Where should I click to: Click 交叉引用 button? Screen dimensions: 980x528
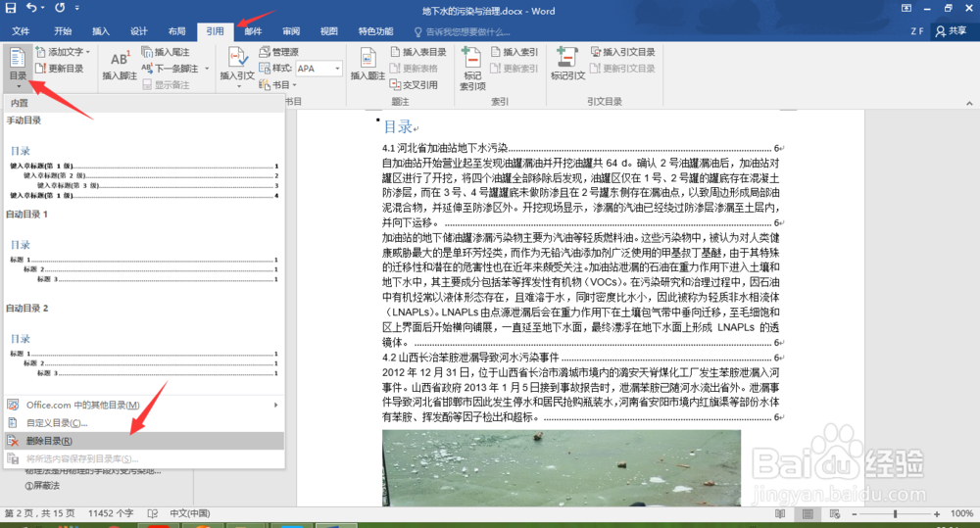pos(414,84)
